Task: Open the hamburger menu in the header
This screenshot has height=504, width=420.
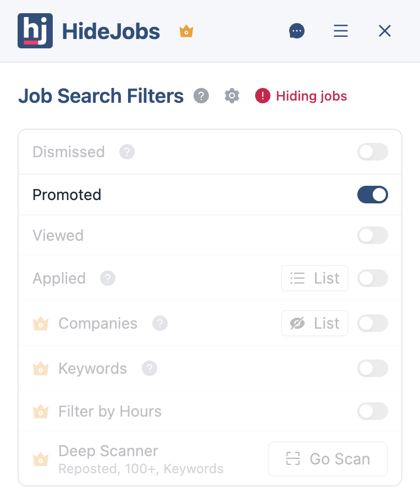Action: 341,31
